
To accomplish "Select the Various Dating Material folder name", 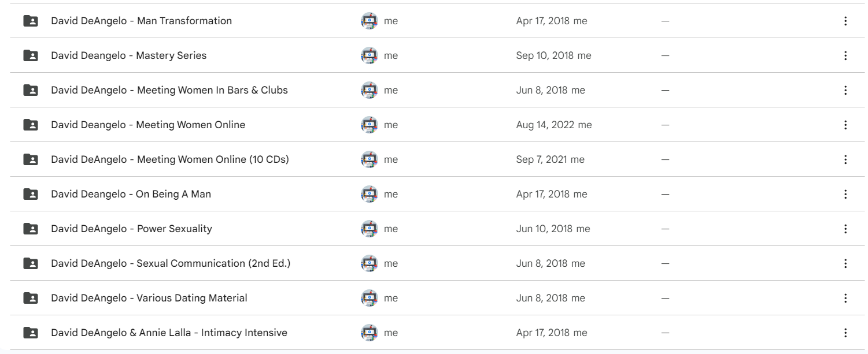I will point(149,298).
